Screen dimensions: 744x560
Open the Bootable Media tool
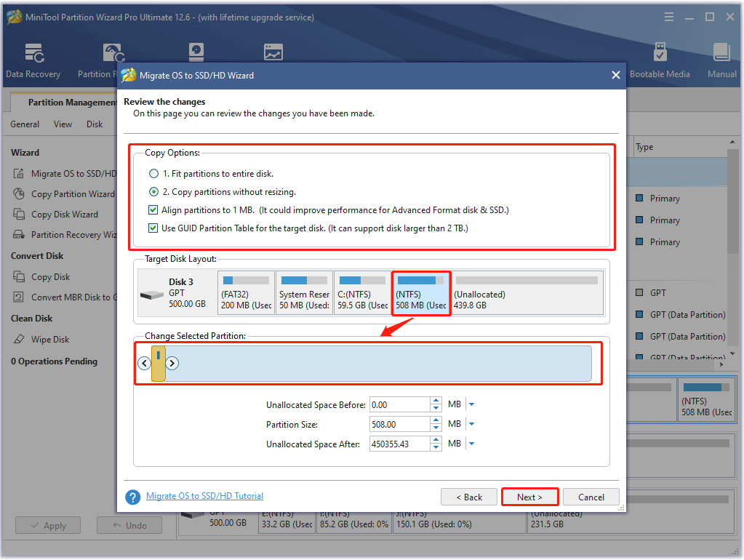pos(660,60)
